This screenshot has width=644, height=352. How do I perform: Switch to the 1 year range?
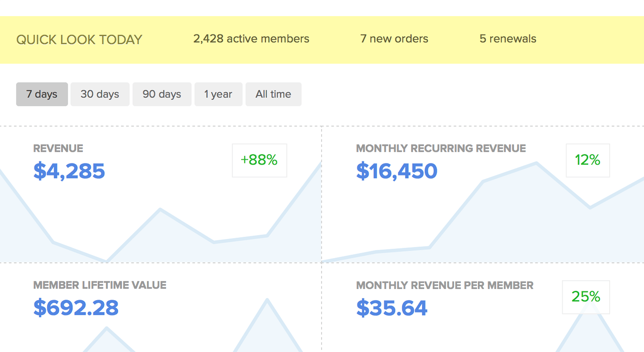(x=218, y=94)
